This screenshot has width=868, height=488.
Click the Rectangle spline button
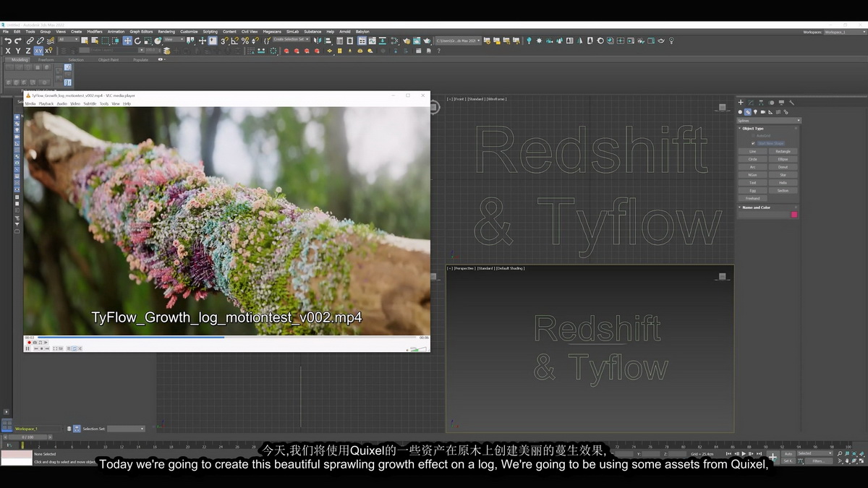783,152
